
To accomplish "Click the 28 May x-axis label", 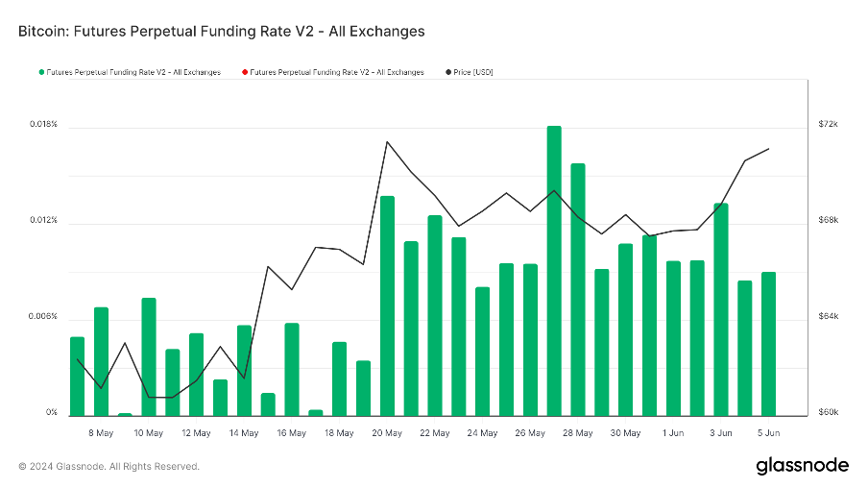I will (578, 433).
